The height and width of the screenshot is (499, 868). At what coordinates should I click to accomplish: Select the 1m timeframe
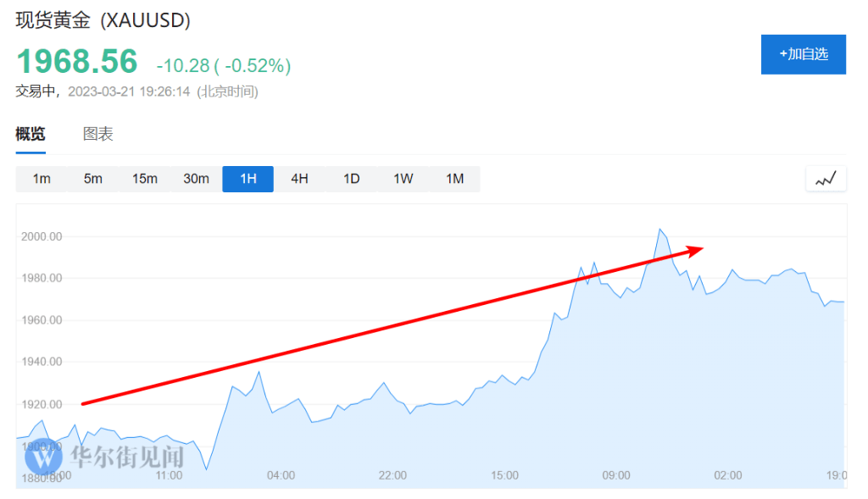click(x=42, y=179)
